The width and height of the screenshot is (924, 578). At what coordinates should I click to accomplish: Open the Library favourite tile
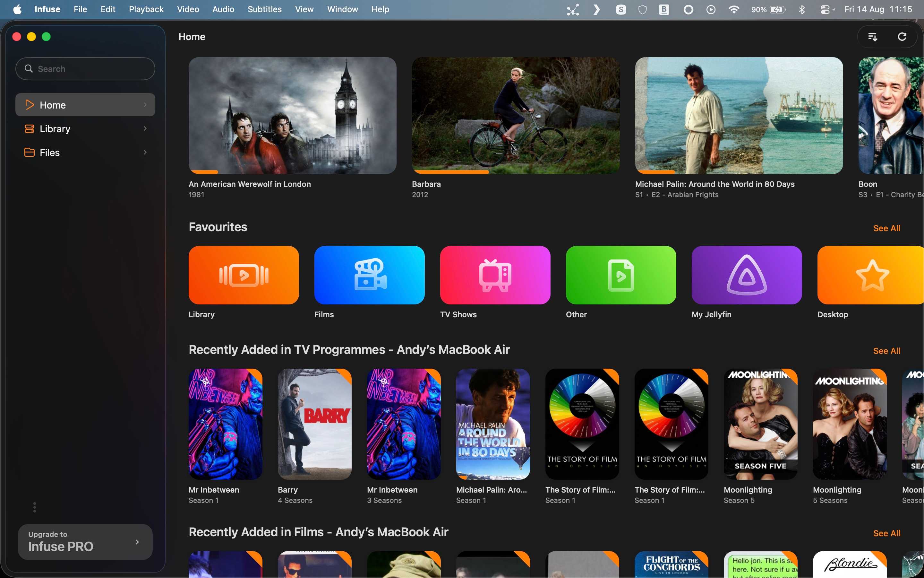pos(244,275)
